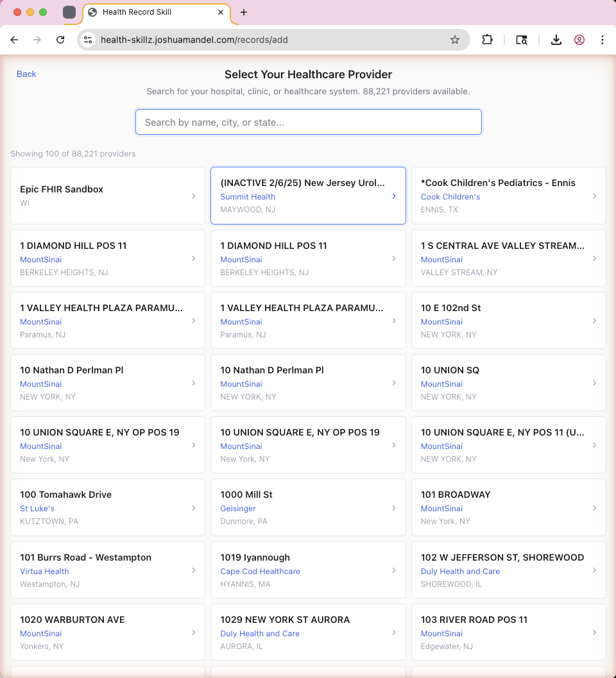The width and height of the screenshot is (616, 678).
Task: Open chevron on 1019 Iyannough card
Action: tap(393, 570)
